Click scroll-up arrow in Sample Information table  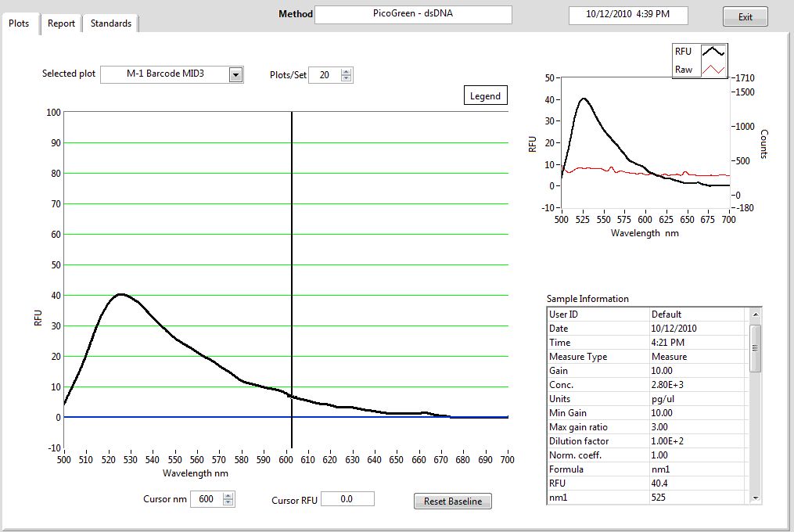pos(755,315)
